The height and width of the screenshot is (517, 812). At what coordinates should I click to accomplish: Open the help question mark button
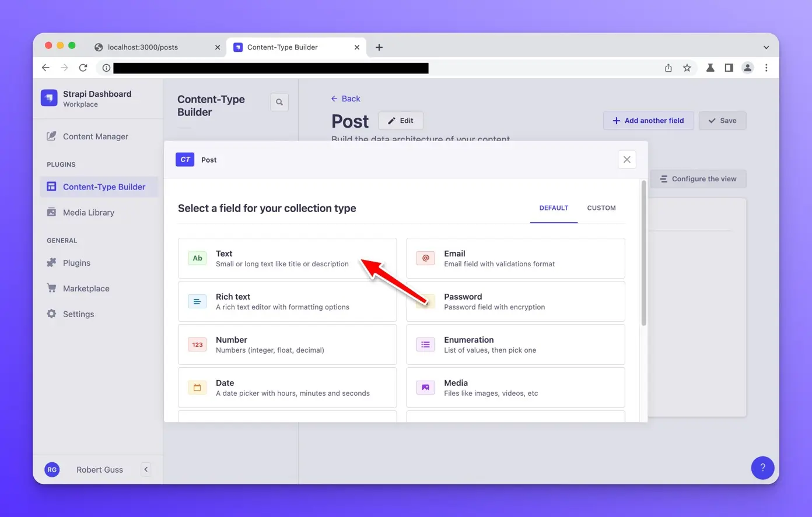[762, 467]
